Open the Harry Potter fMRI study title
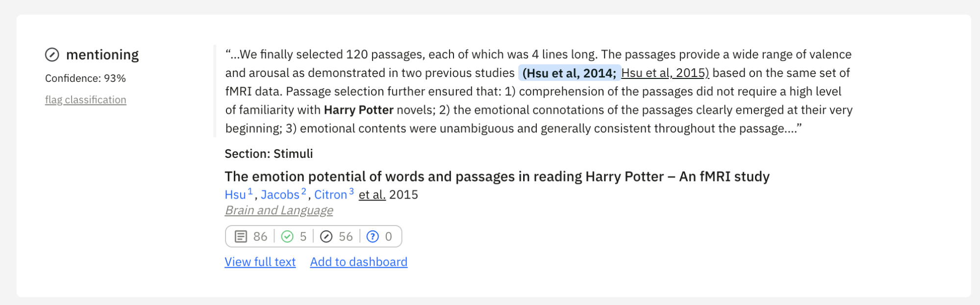 coord(497,177)
